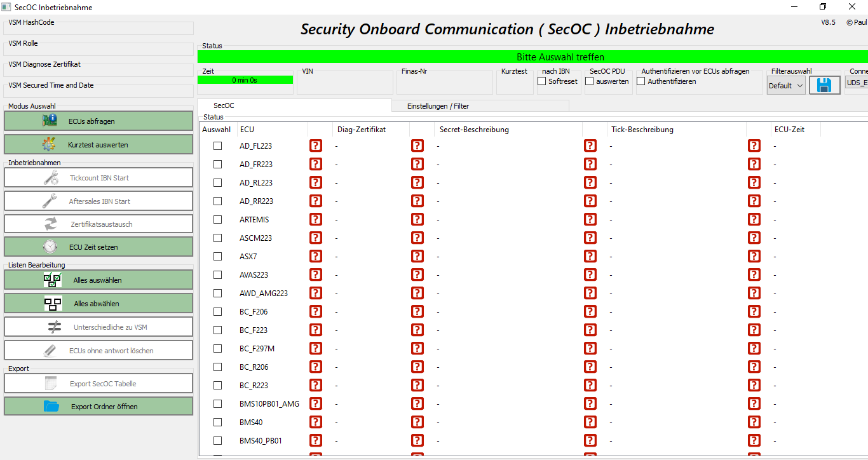This screenshot has height=460, width=868.
Task: Select the SecOC tab
Action: (224, 105)
